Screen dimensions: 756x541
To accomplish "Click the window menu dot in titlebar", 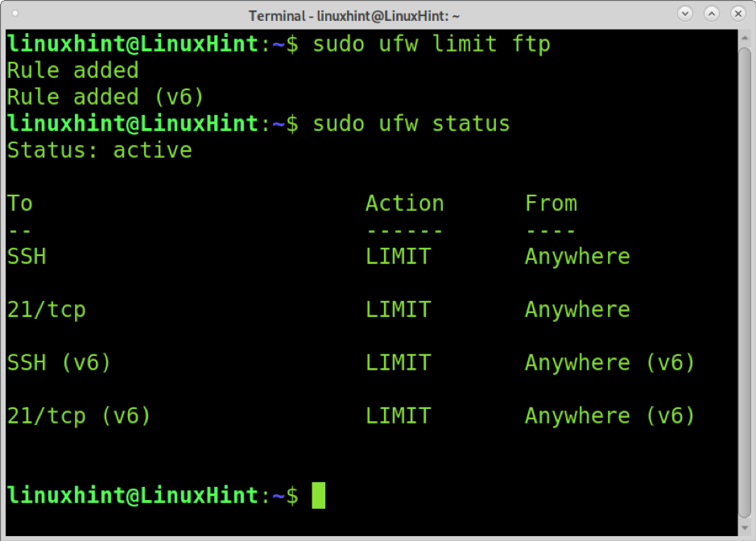I will click(x=15, y=14).
